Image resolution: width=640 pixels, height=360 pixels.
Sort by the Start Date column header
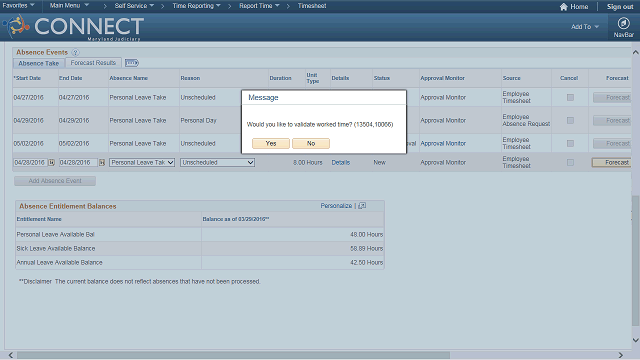28,78
